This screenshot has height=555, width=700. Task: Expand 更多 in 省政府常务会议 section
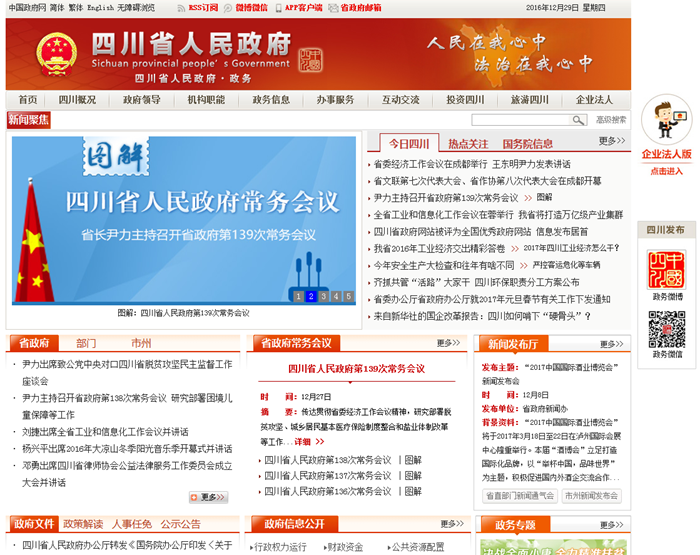tap(449, 343)
